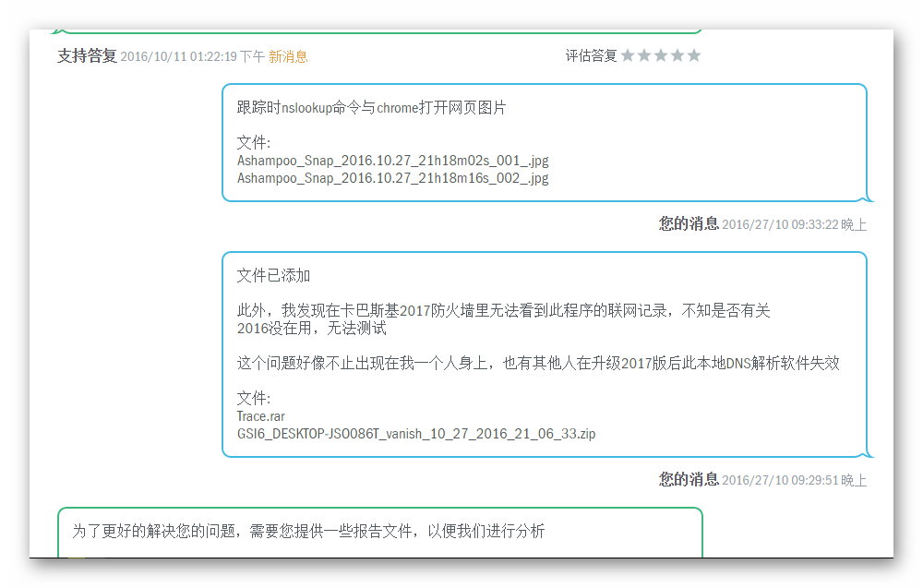Click timestamp 2016/27/10 09:29:51 晚上

tap(794, 480)
